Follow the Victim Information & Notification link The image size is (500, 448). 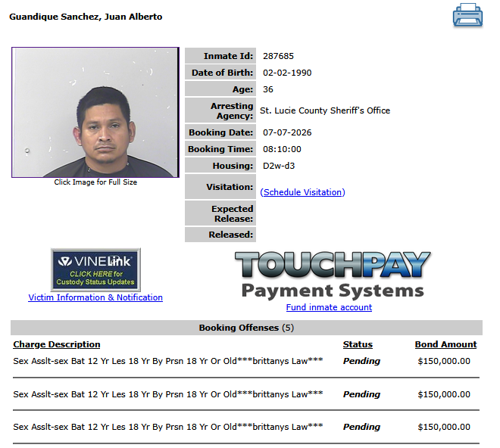tap(95, 297)
